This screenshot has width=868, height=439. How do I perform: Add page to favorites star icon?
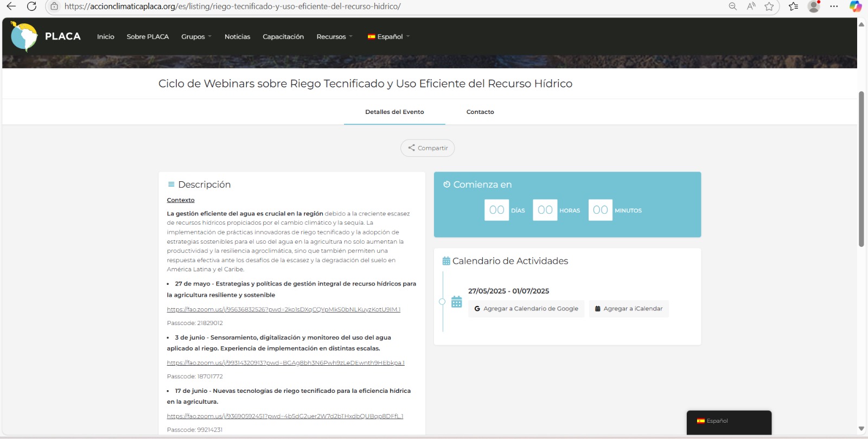click(x=769, y=7)
